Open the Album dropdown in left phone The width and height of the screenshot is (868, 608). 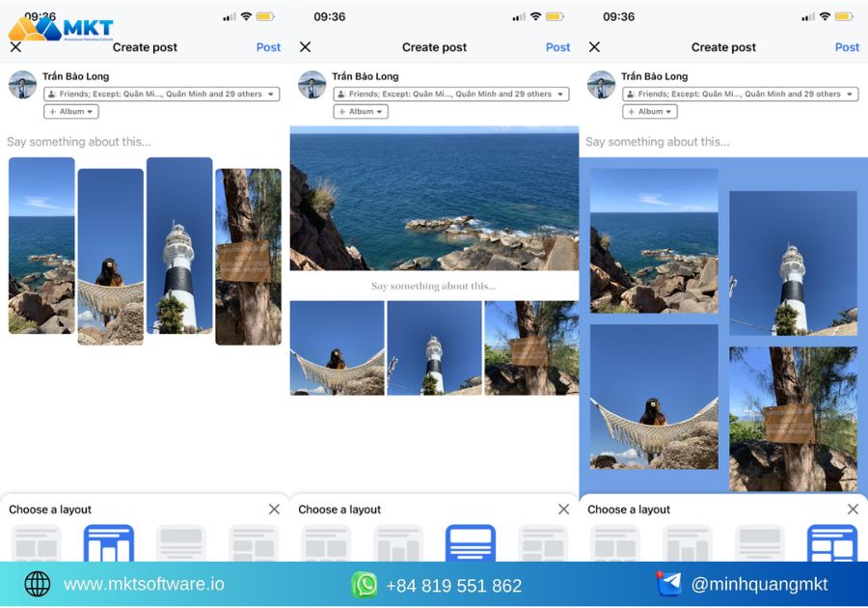click(71, 111)
